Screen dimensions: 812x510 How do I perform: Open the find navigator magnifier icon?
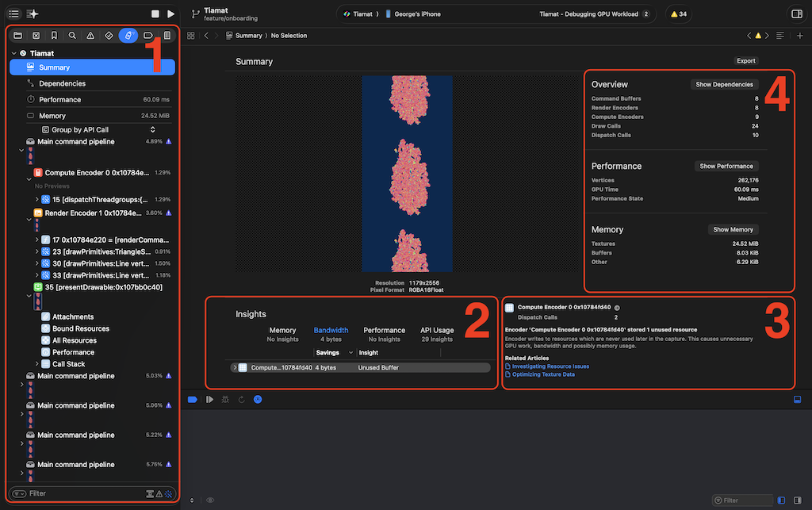pos(72,36)
